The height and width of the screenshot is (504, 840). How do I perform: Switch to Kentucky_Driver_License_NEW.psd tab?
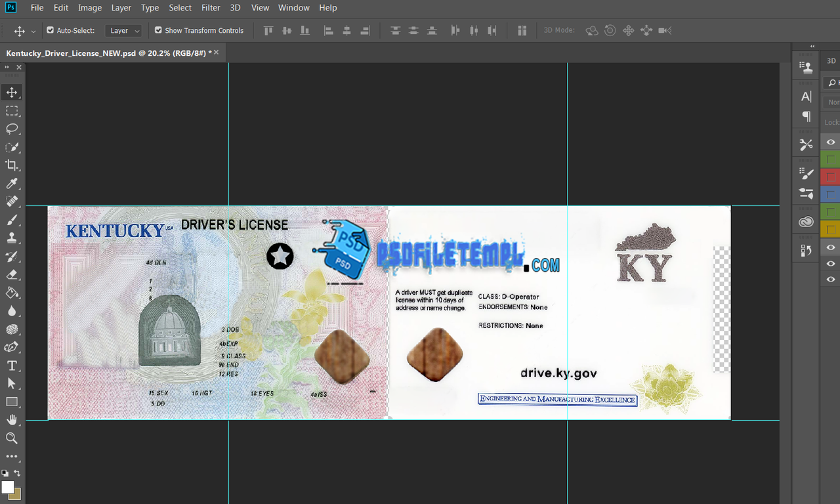pyautogui.click(x=109, y=52)
